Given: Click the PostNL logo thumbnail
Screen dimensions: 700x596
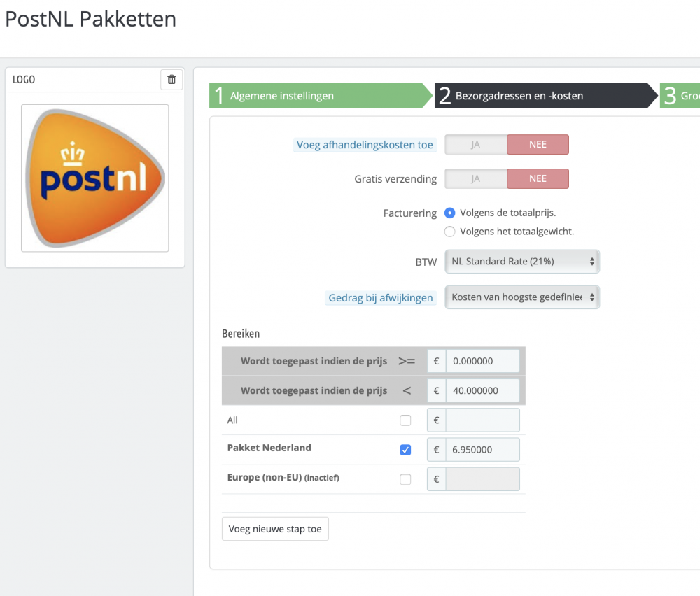Looking at the screenshot, I should tap(94, 178).
